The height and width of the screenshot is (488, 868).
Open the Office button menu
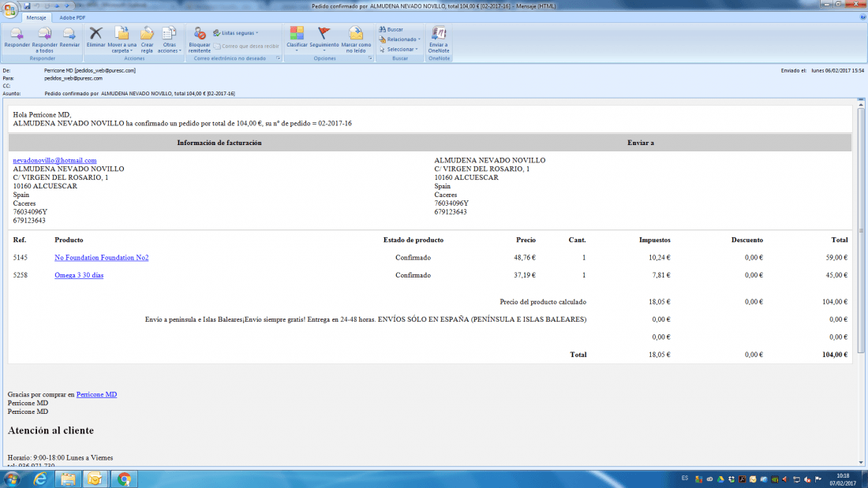pos(9,10)
